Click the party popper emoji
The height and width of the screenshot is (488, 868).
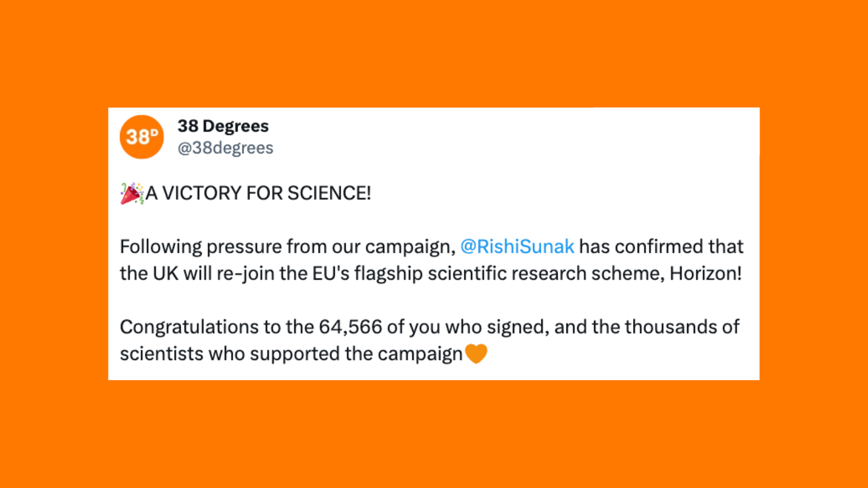pyautogui.click(x=132, y=193)
